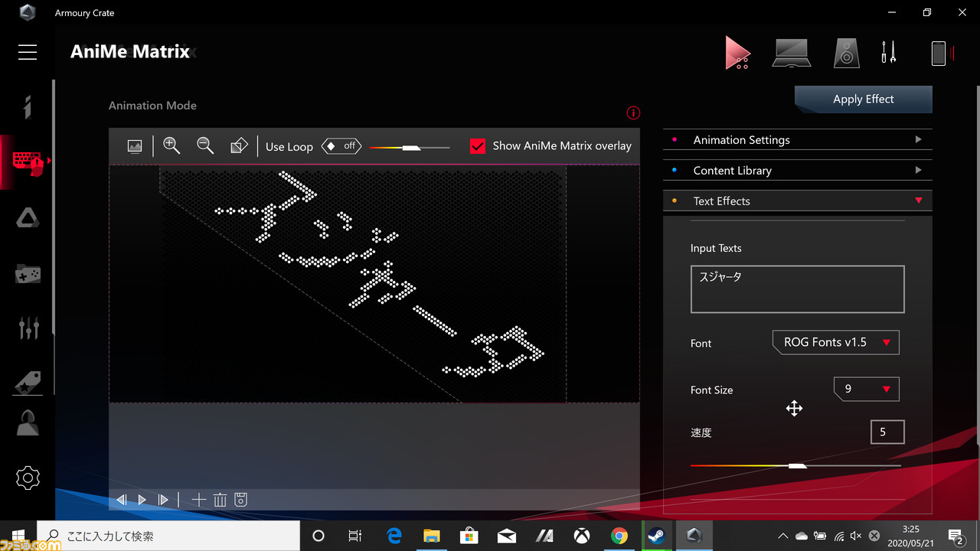
Task: Open the Home dashboard sidebar icon
Action: click(x=28, y=106)
